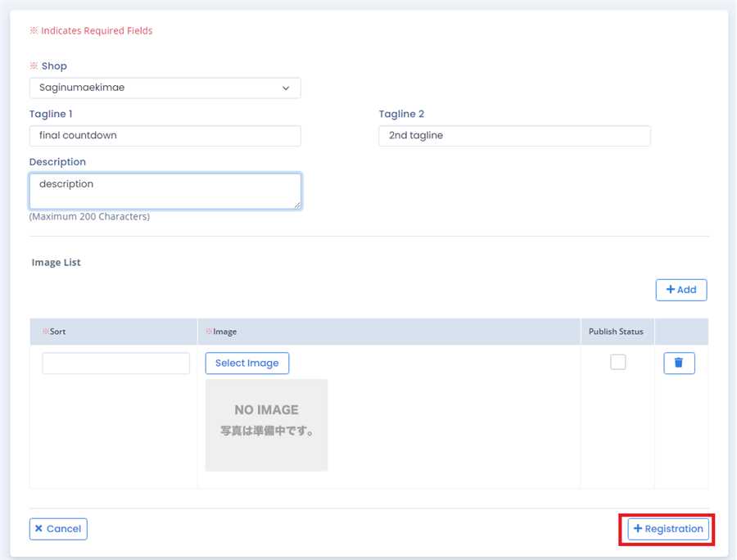
Task: Click the Shop field label
Action: 54,66
